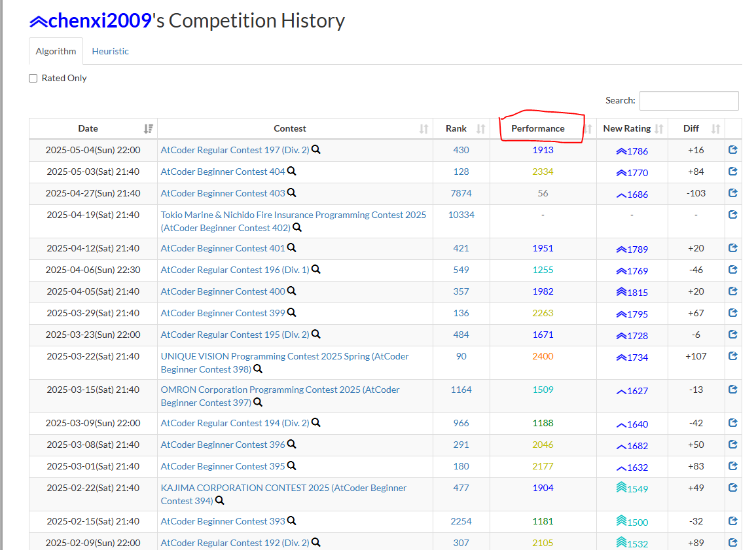756x550 pixels.
Task: Click performance value 2334
Action: (x=543, y=172)
